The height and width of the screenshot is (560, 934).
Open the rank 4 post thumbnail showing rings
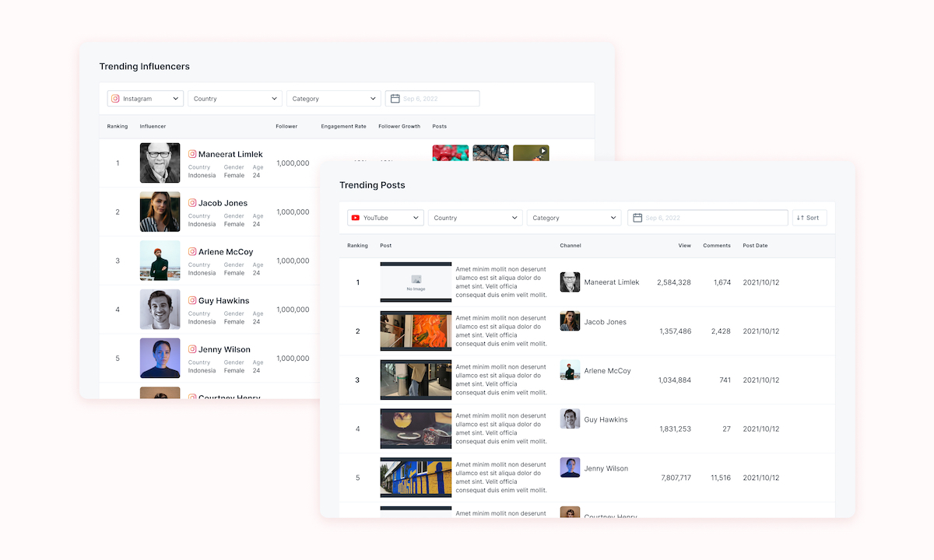tap(416, 429)
